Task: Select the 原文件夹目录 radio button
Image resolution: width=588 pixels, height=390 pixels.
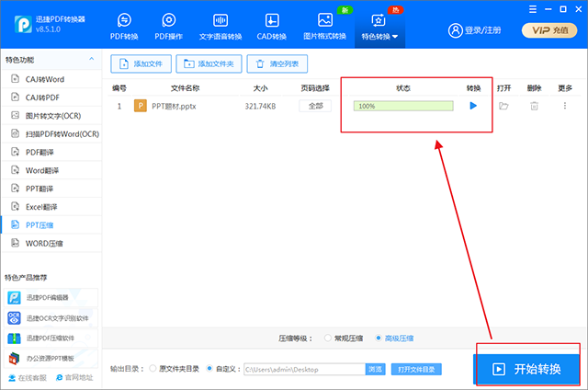Action: [x=153, y=369]
